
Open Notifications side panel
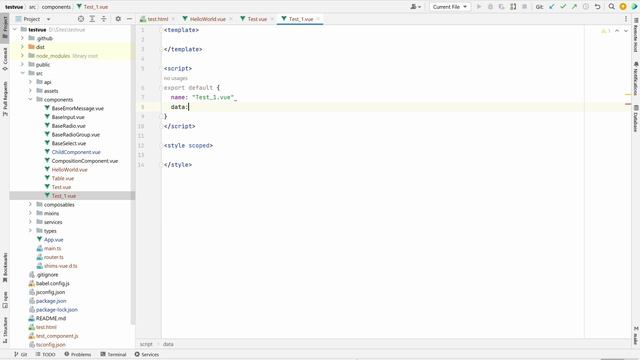click(636, 79)
